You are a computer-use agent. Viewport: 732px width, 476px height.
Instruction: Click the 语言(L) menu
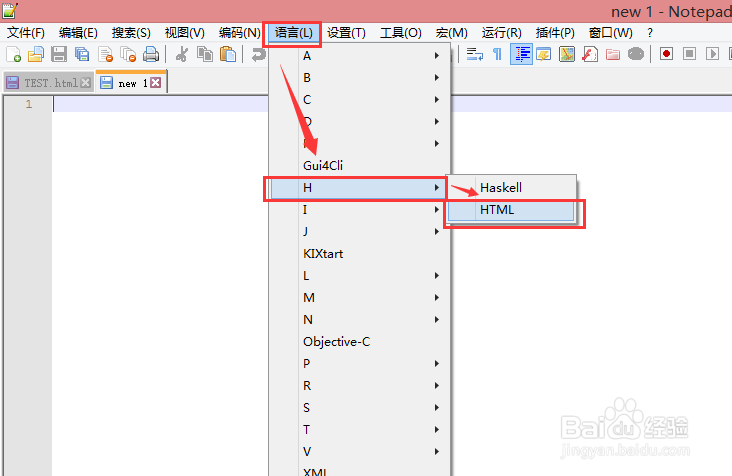pyautogui.click(x=293, y=33)
